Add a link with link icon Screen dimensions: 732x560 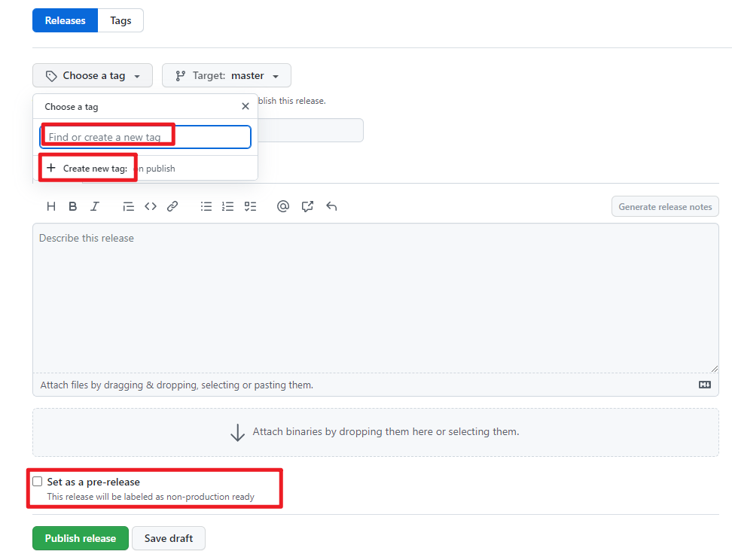point(172,206)
